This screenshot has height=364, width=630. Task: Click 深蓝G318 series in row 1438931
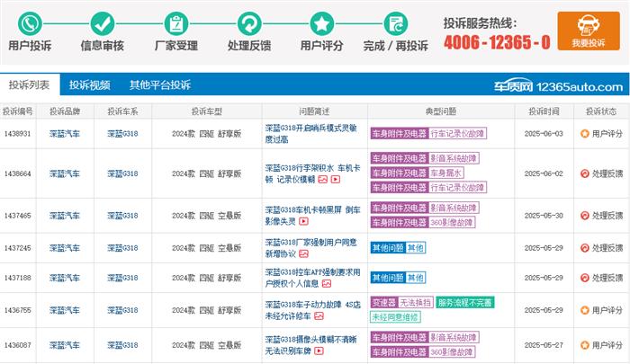(x=122, y=134)
